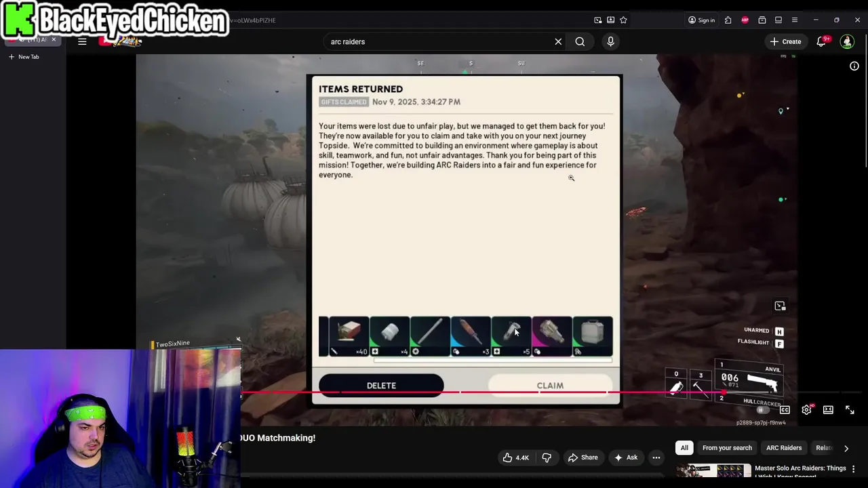Show more filter chips with arrow
This screenshot has width=868, height=488.
pyautogui.click(x=846, y=448)
